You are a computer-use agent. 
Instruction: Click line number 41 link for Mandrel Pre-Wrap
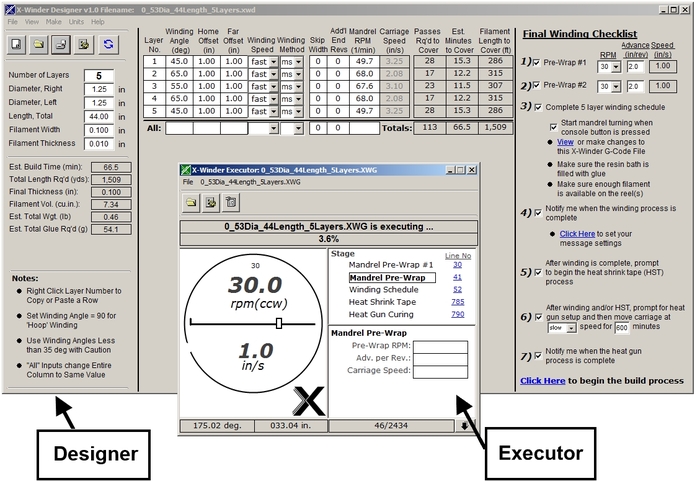[458, 277]
